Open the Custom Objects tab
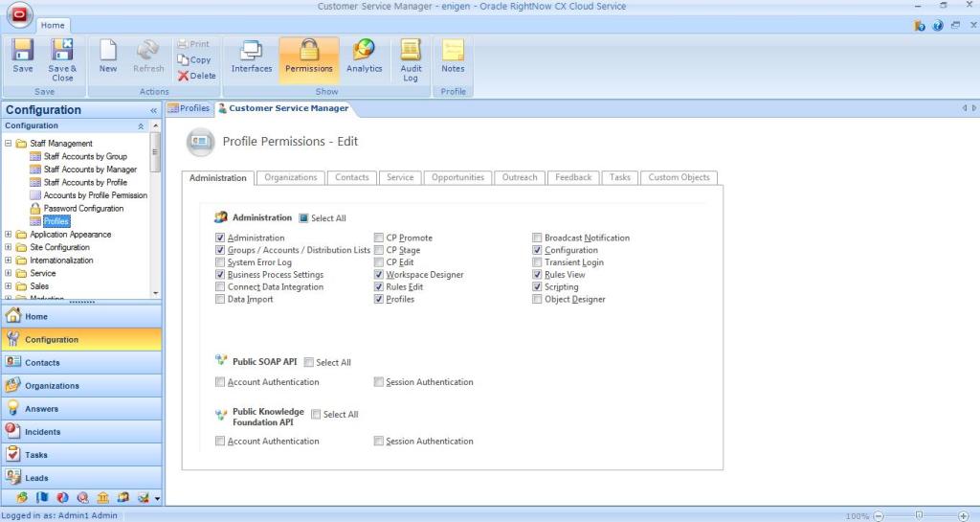Image resolution: width=980 pixels, height=522 pixels. click(679, 177)
